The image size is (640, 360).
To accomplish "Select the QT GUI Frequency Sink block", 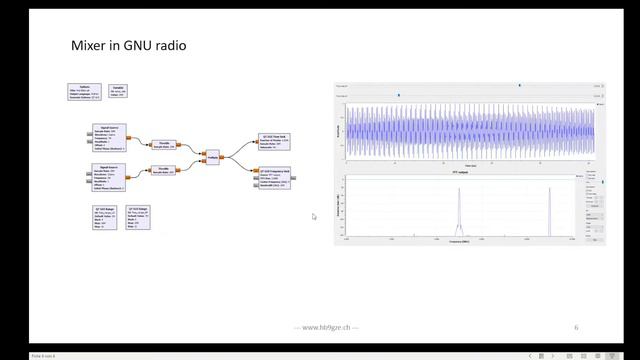I will [275, 178].
